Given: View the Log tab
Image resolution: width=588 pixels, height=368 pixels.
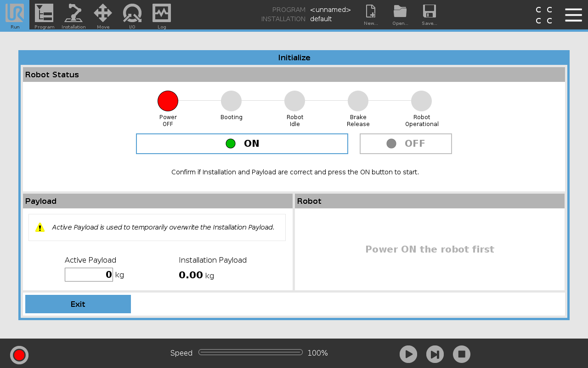Looking at the screenshot, I should [x=162, y=15].
